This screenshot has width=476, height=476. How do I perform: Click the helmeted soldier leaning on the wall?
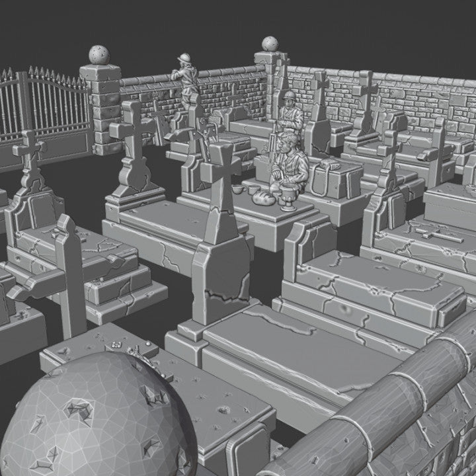pyautogui.click(x=186, y=79)
